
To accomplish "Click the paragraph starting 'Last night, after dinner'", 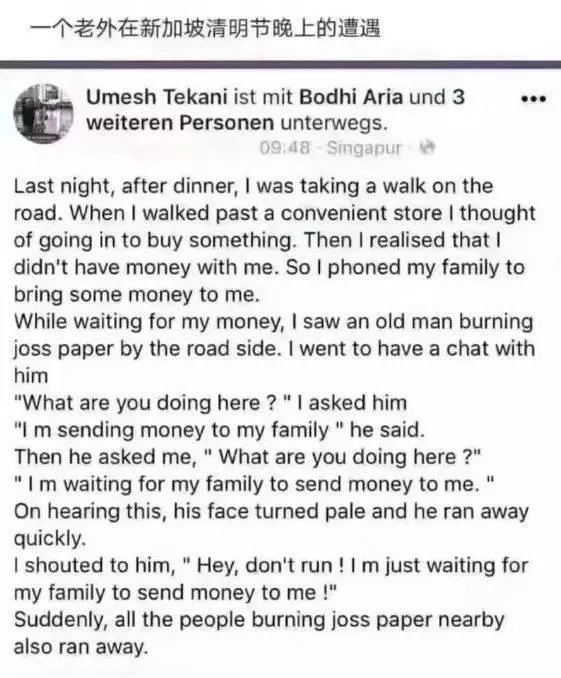I will [x=275, y=240].
